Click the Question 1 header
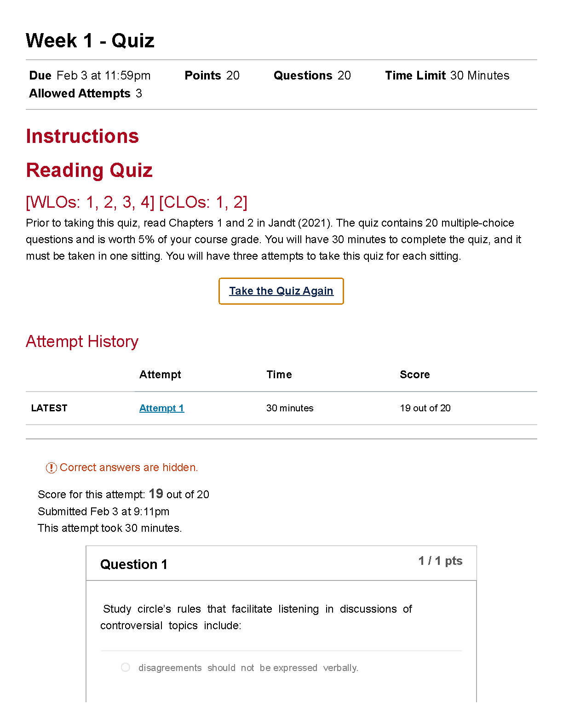The image size is (563, 728). coord(134,564)
